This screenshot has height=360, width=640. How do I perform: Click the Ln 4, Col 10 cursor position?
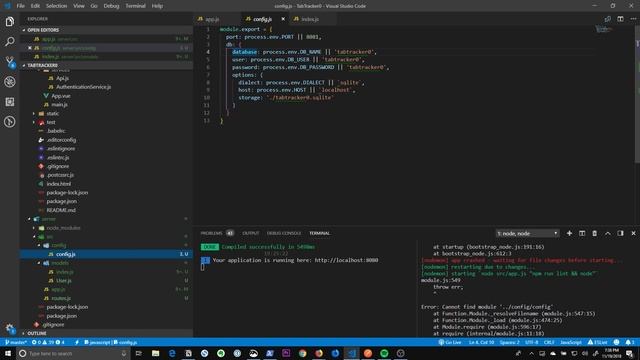481,342
